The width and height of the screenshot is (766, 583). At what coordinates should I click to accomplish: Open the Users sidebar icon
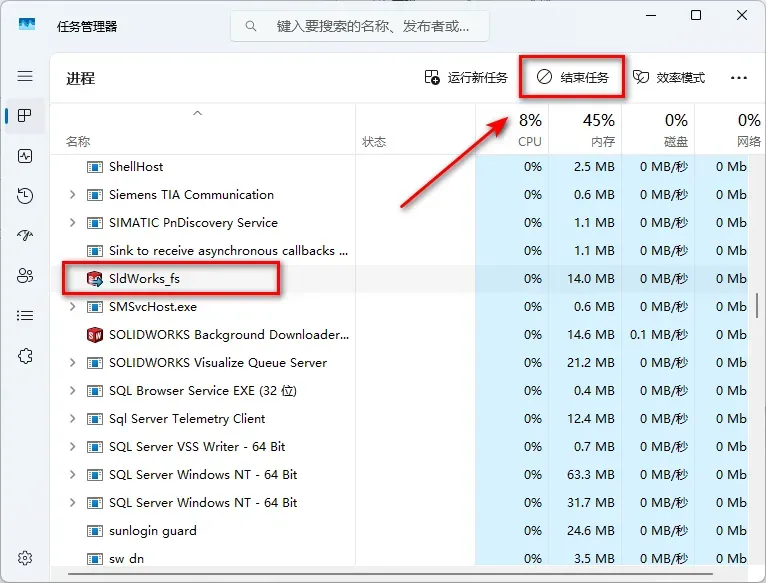[25, 276]
